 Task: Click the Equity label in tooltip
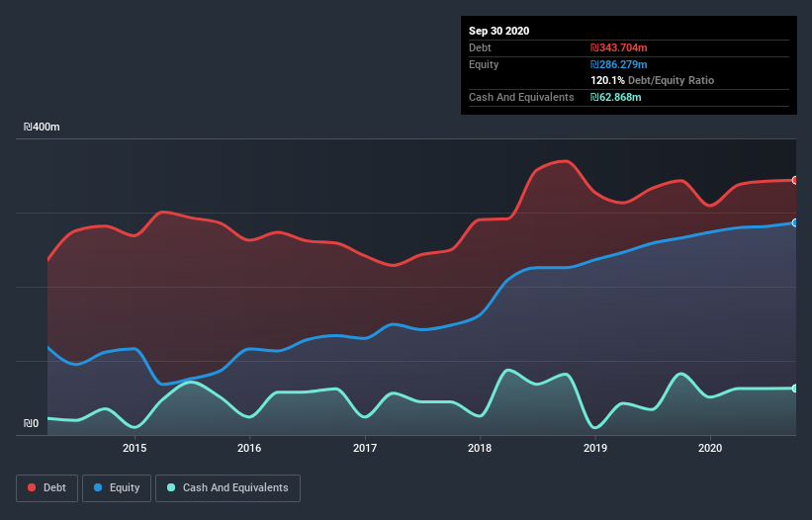tap(484, 64)
